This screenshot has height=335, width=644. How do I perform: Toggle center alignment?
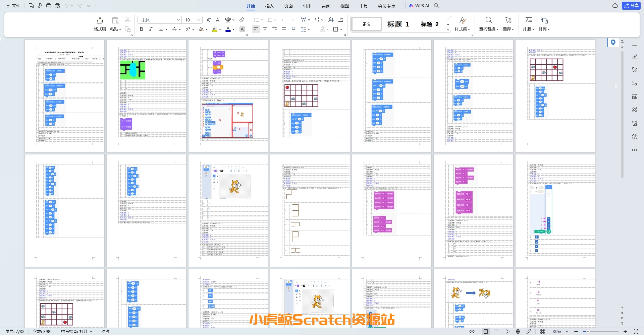click(265, 29)
